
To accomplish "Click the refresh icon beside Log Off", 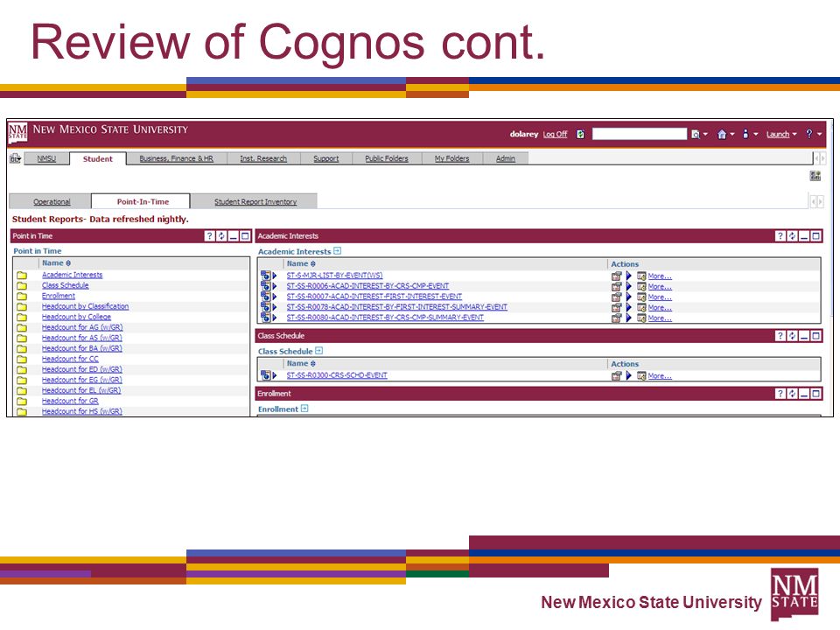I will click(x=580, y=134).
